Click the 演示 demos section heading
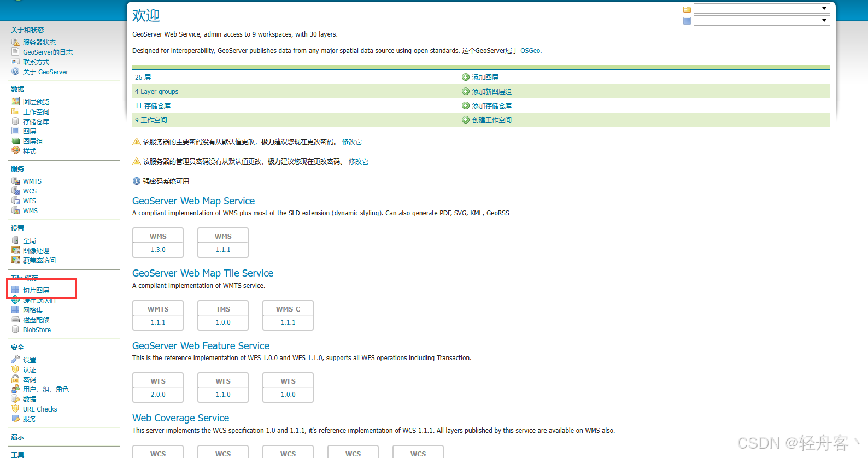The height and width of the screenshot is (458, 868). tap(17, 437)
